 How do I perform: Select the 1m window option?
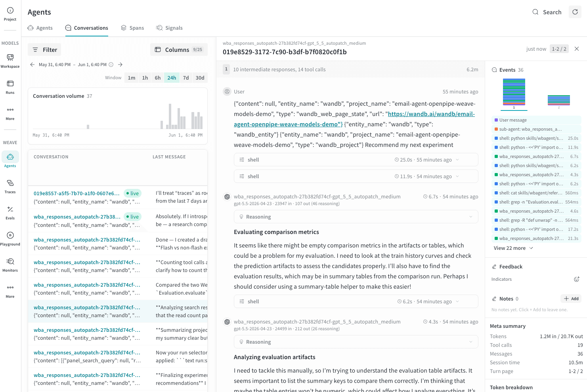click(x=132, y=78)
